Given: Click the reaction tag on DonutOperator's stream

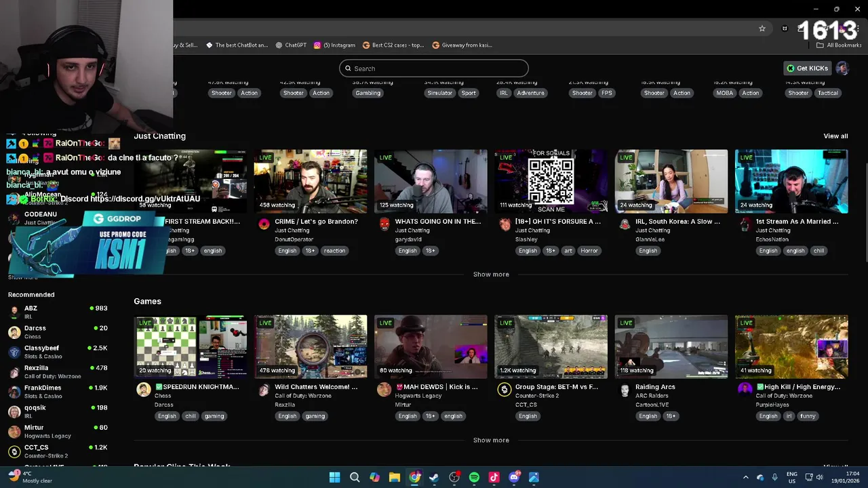Looking at the screenshot, I should click(334, 251).
